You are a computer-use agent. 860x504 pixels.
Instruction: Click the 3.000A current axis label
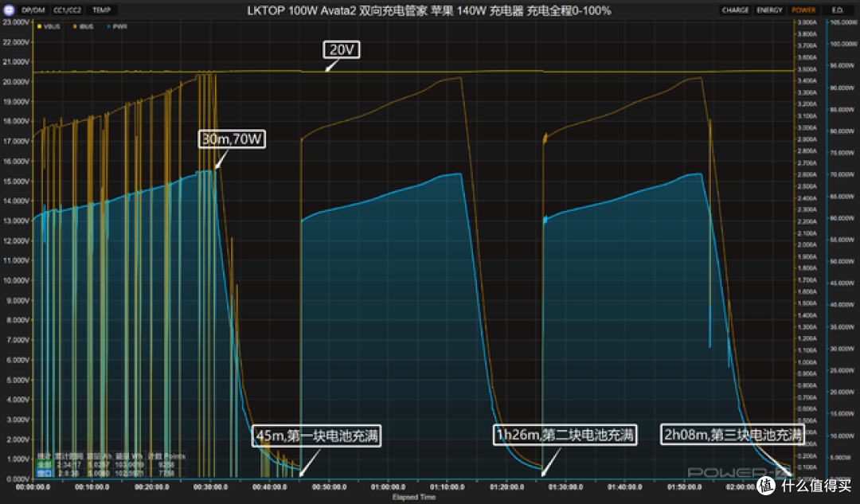(807, 127)
